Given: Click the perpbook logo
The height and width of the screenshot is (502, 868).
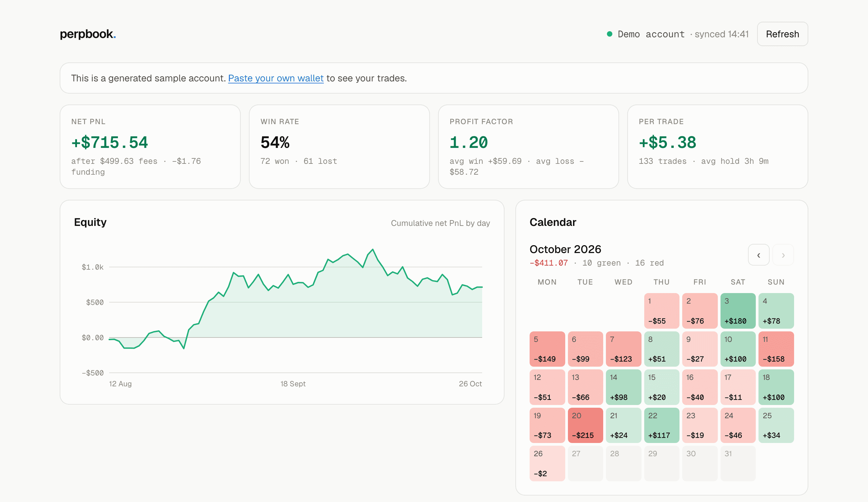Looking at the screenshot, I should (x=88, y=34).
